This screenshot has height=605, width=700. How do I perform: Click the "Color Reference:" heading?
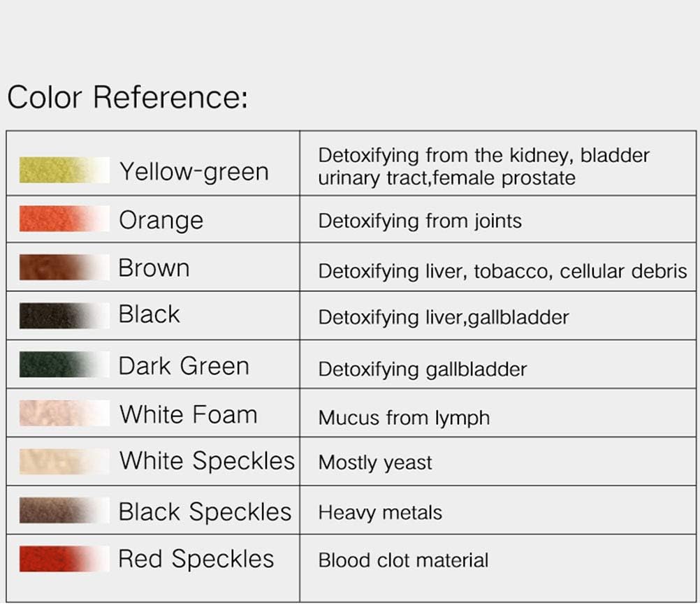127,97
